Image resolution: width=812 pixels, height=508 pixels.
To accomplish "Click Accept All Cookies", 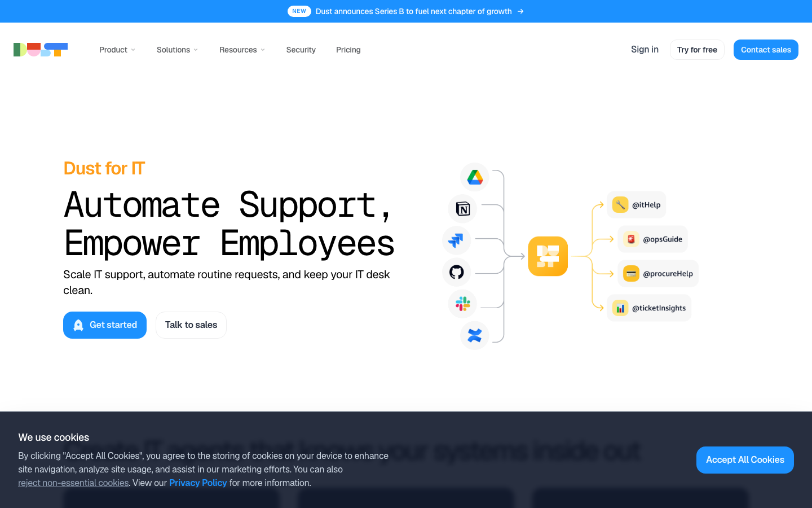I will 745,460.
